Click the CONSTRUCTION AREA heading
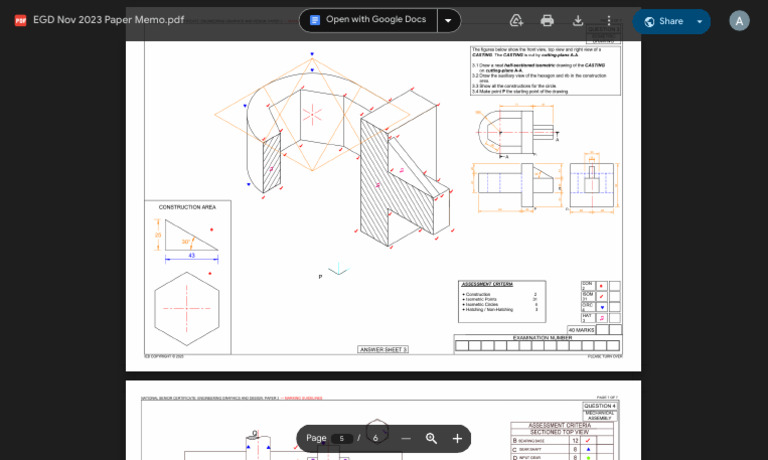Image resolution: width=768 pixels, height=460 pixels. click(x=187, y=207)
